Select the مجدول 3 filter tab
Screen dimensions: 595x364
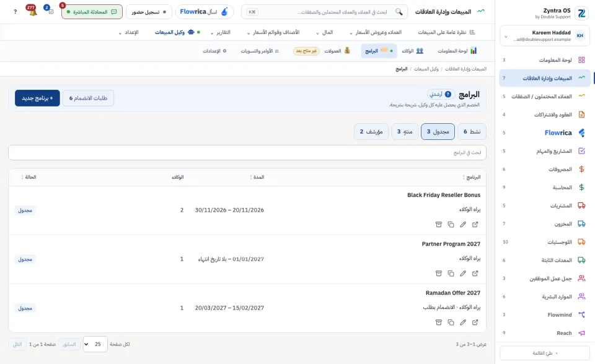tap(438, 132)
